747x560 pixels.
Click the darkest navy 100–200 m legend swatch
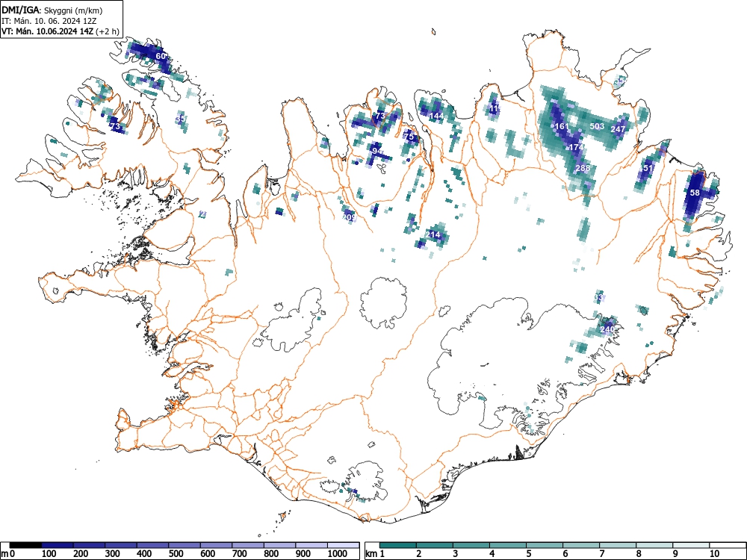coord(58,545)
